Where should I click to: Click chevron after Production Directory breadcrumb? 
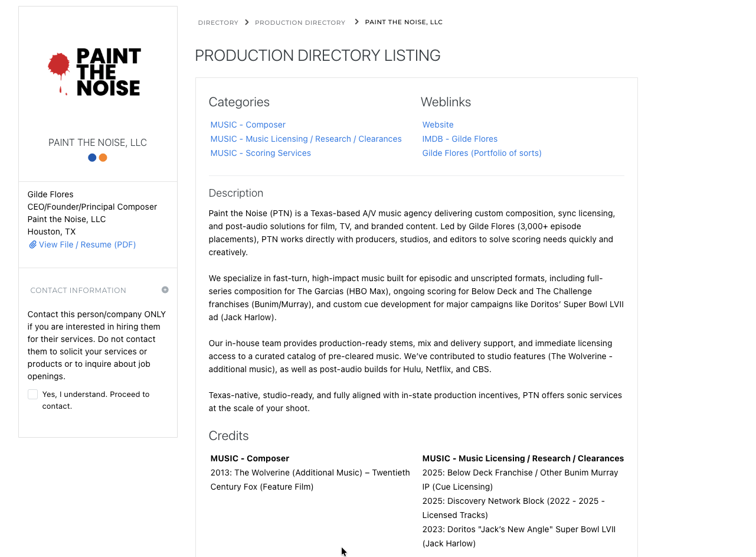[x=356, y=22]
